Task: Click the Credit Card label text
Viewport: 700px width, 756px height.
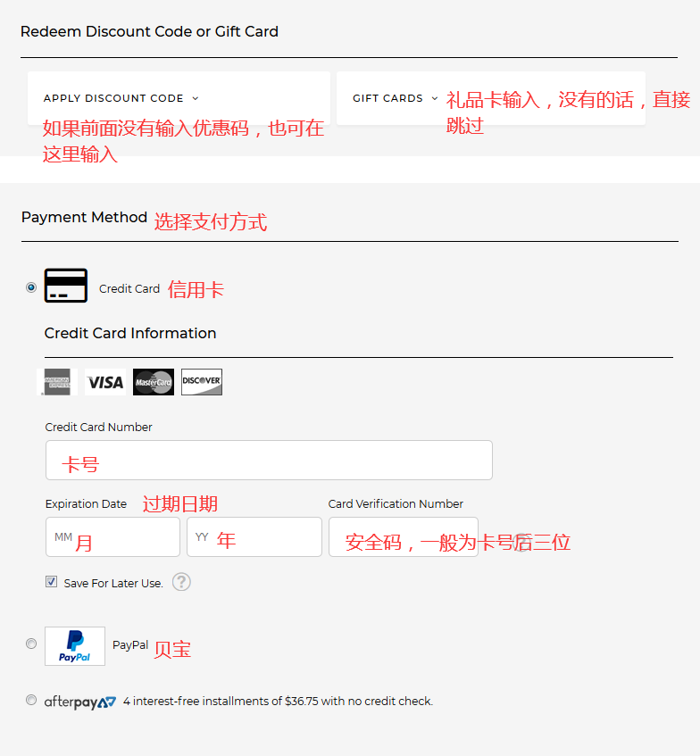Action: click(x=129, y=289)
